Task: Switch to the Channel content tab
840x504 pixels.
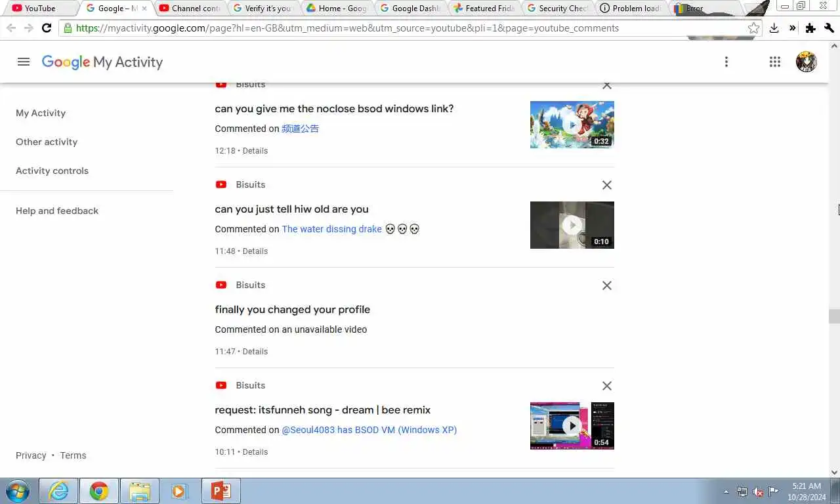Action: tap(190, 9)
